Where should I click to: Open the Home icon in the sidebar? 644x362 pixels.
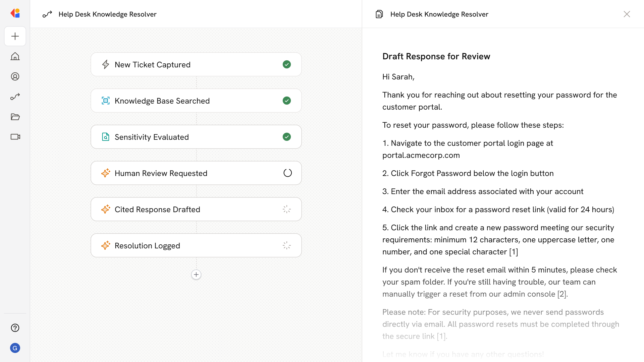pyautogui.click(x=15, y=56)
